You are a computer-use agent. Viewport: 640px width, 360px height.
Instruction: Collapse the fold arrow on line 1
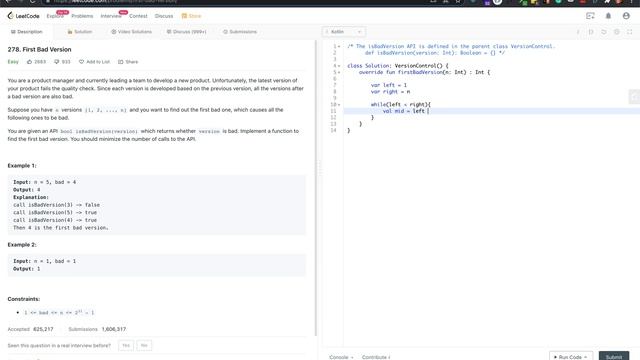pos(339,47)
